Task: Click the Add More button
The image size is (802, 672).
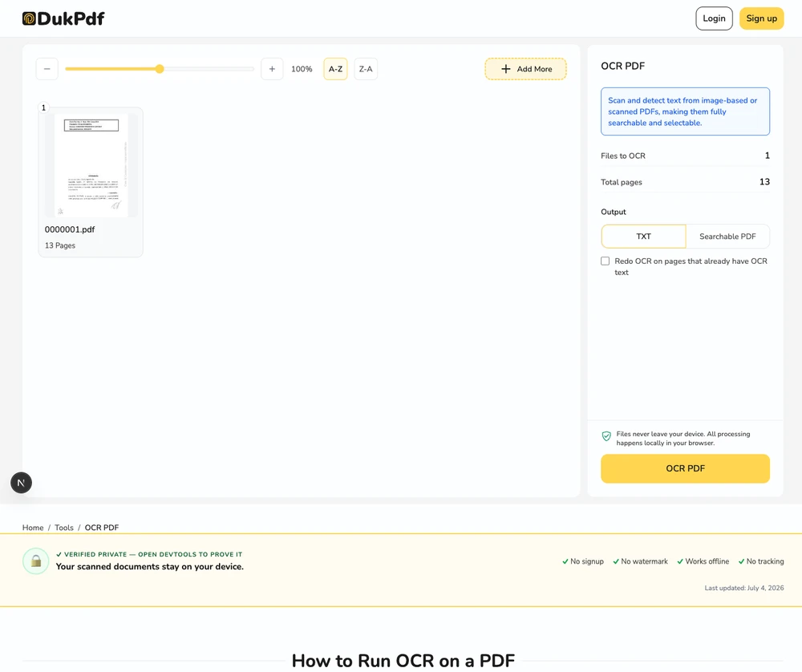Action: click(526, 69)
